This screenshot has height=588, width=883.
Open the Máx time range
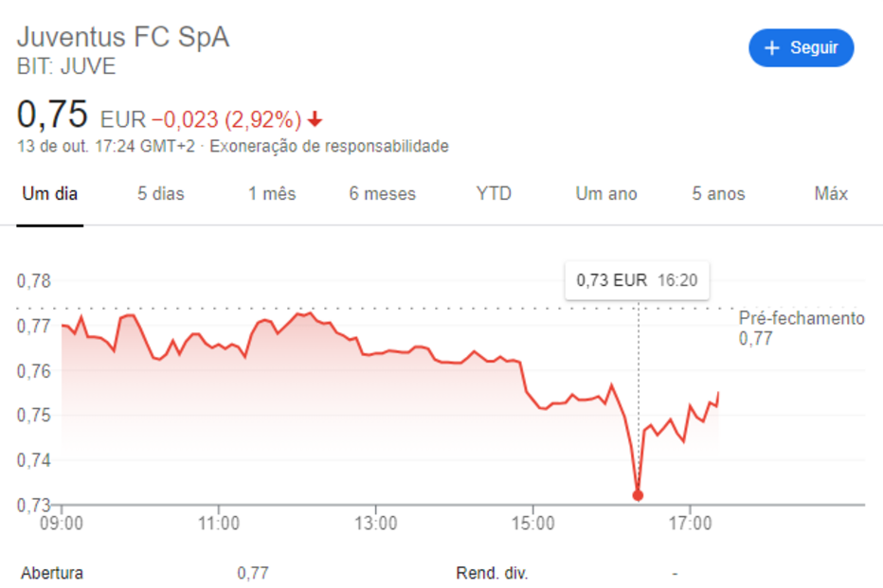coord(831,194)
